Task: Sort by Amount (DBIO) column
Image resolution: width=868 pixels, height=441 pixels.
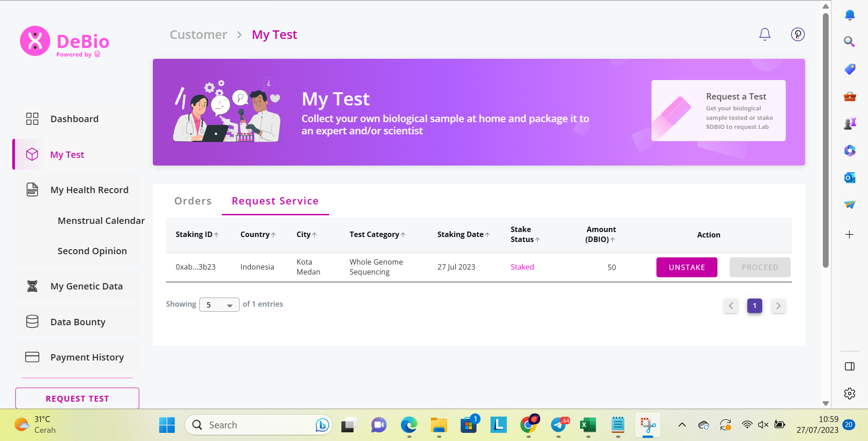Action: pos(601,234)
